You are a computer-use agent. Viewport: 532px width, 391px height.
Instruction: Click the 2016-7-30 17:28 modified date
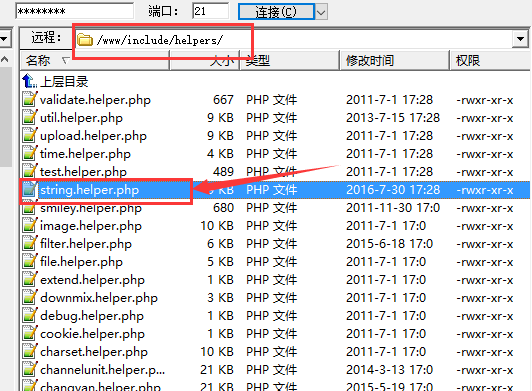[393, 190]
